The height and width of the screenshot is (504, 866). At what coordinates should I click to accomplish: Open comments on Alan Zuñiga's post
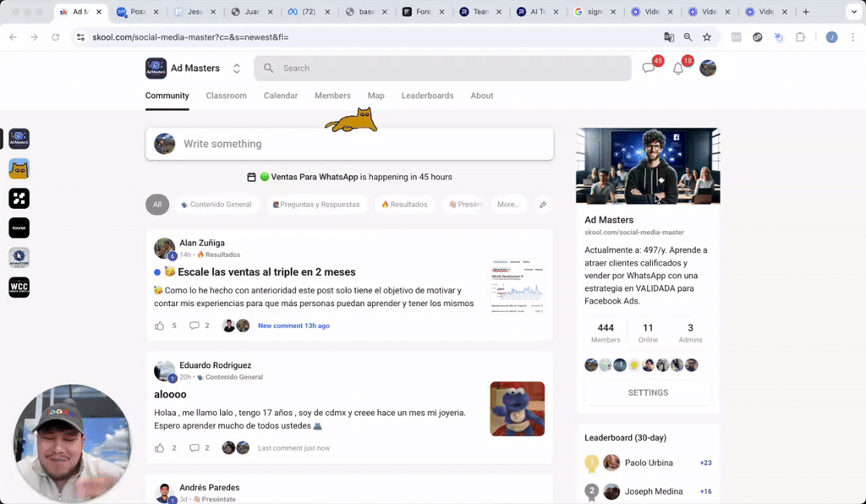tap(195, 326)
